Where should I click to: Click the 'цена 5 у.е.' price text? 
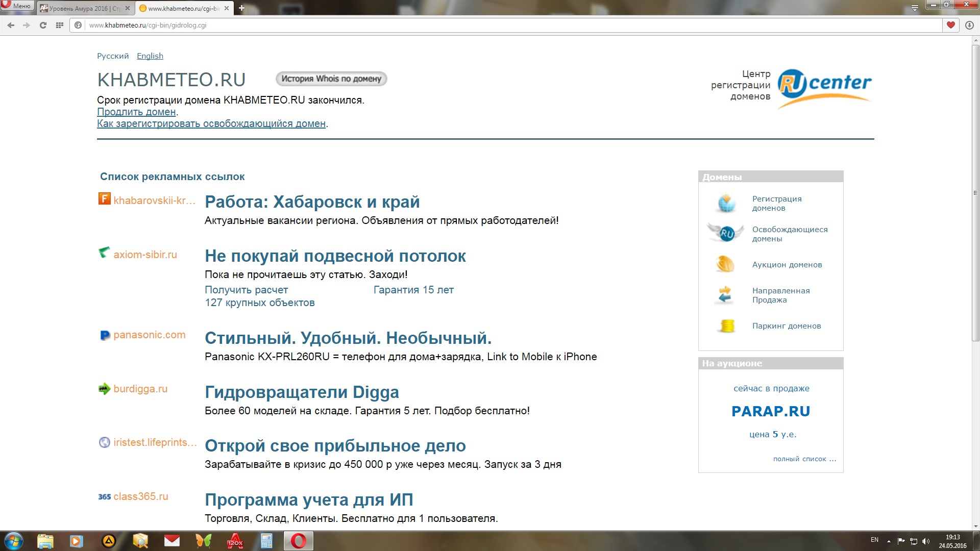773,434
